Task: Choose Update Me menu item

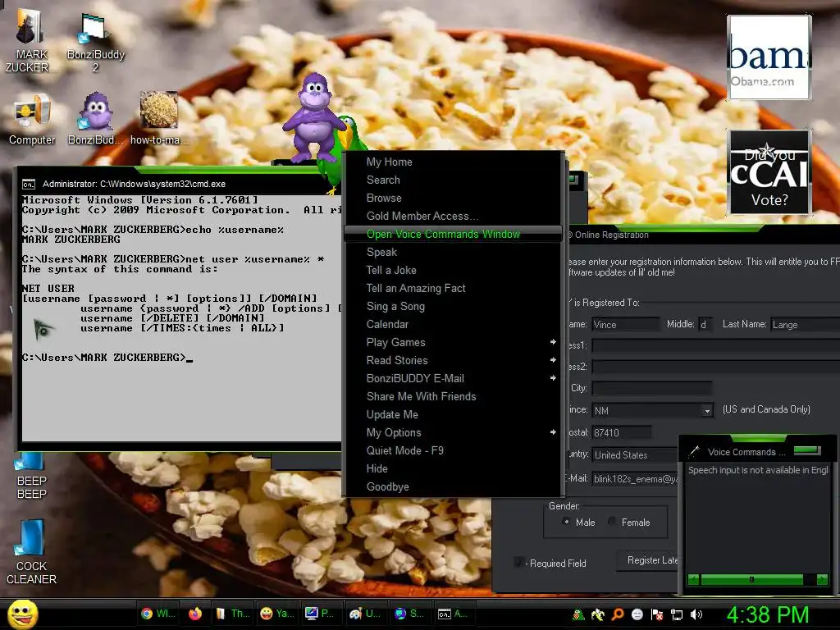Action: tap(453, 414)
